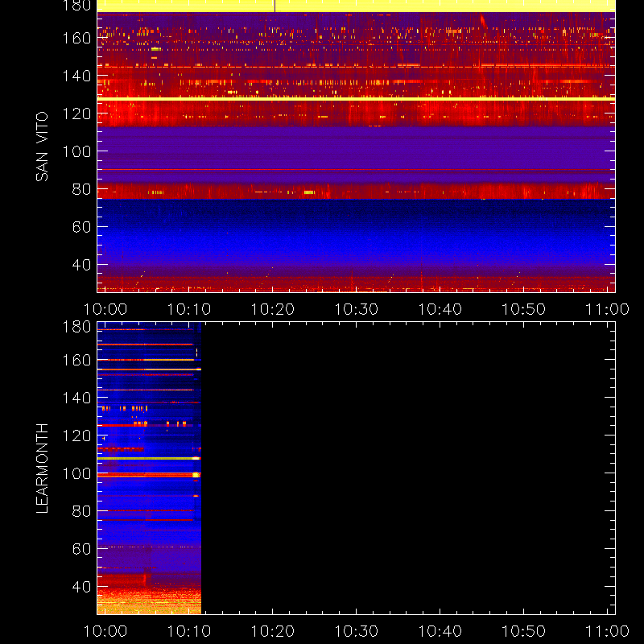
Task: Select the 60 tick label on the San Vito plot
Action: click(81, 227)
